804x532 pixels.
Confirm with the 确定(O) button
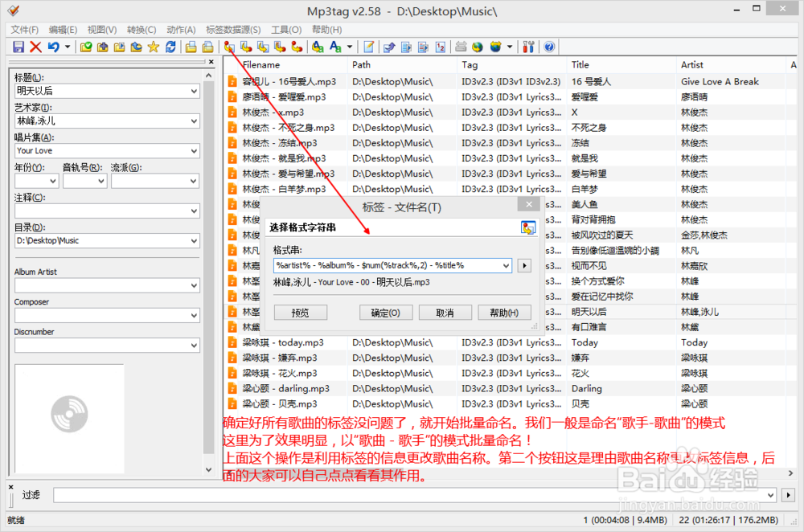point(386,313)
